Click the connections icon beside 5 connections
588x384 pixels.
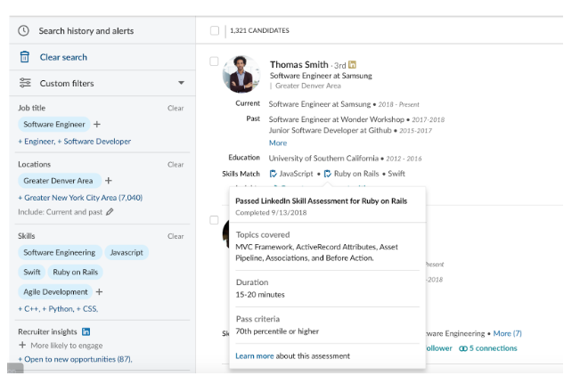click(463, 348)
